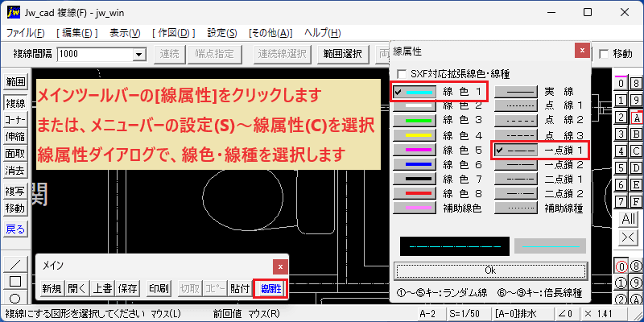Image resolution: width=644 pixels, height=322 pixels.
Task: Open the ファイル(F) menu
Action: click(x=26, y=33)
